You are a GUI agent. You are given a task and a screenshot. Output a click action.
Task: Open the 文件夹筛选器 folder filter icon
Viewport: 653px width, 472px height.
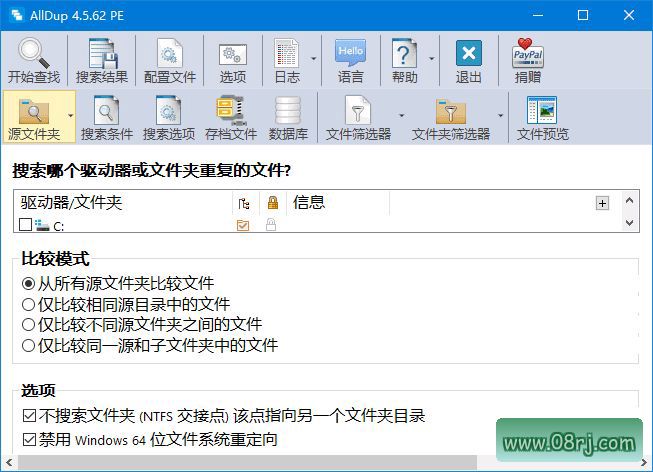pos(451,111)
